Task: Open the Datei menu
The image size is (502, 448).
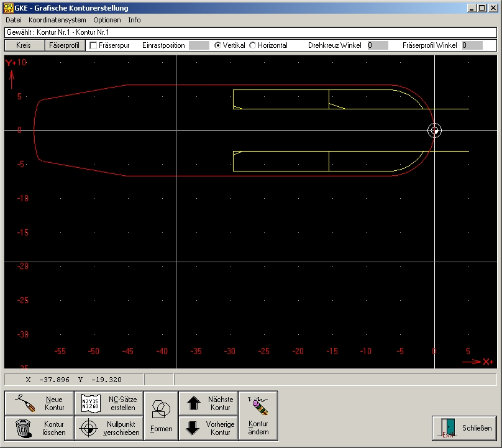Action: [14, 20]
